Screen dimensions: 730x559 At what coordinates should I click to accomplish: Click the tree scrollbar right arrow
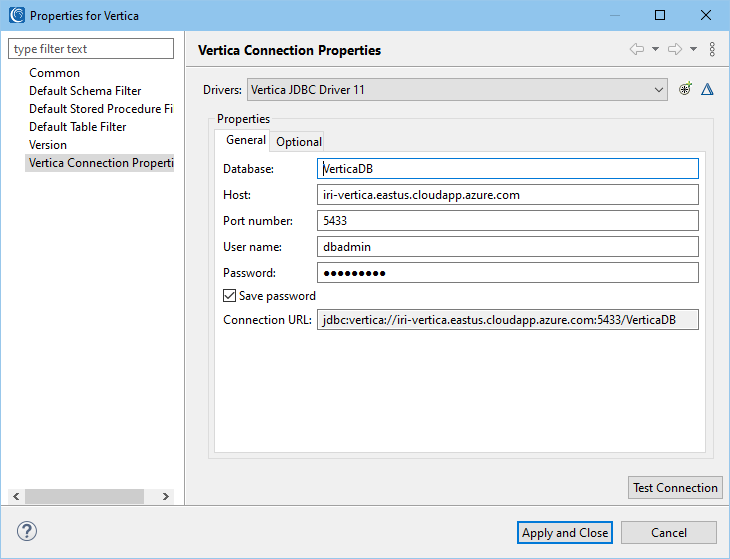[x=166, y=496]
